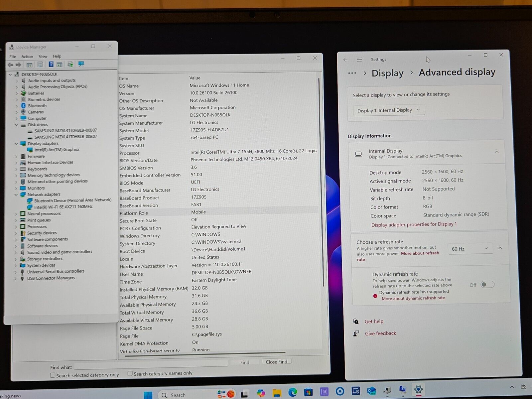This screenshot has width=532, height=399.
Task: Show hidden system tray icons chevron
Action: [512, 387]
